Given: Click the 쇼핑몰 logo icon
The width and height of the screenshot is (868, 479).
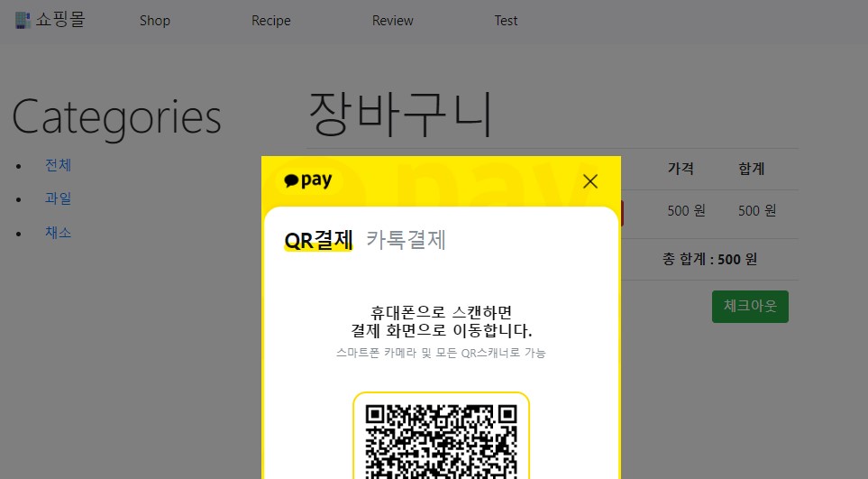Looking at the screenshot, I should coord(23,21).
